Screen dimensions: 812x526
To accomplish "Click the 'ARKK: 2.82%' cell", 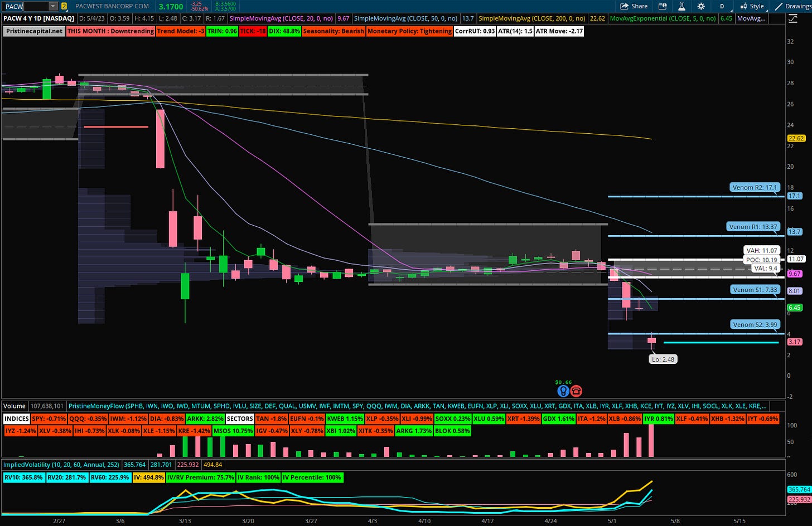I will click(205, 418).
